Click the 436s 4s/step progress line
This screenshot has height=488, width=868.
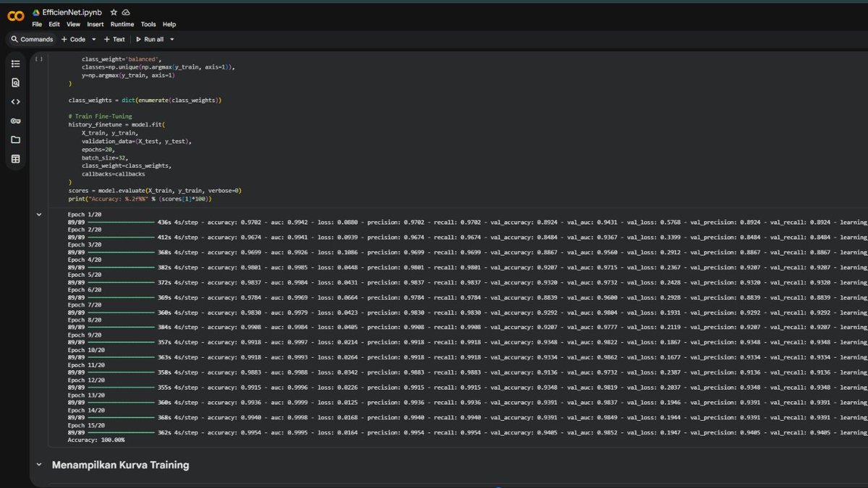tap(467, 222)
